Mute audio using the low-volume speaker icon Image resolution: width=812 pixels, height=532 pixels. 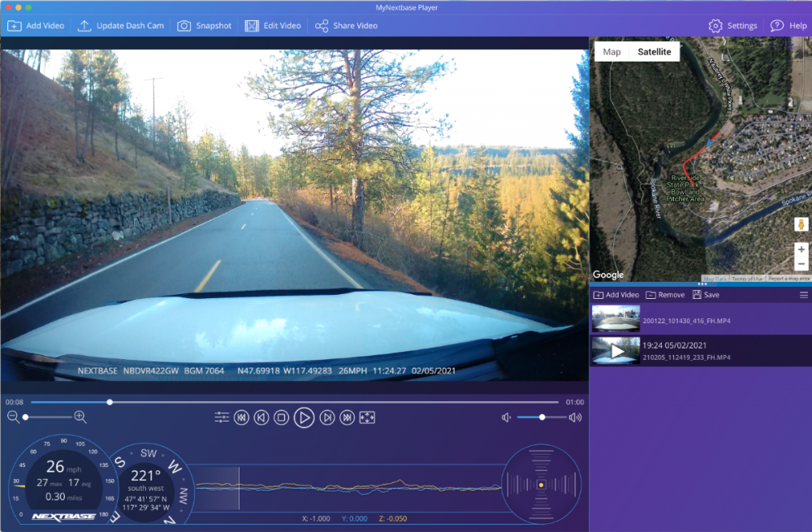pos(506,417)
